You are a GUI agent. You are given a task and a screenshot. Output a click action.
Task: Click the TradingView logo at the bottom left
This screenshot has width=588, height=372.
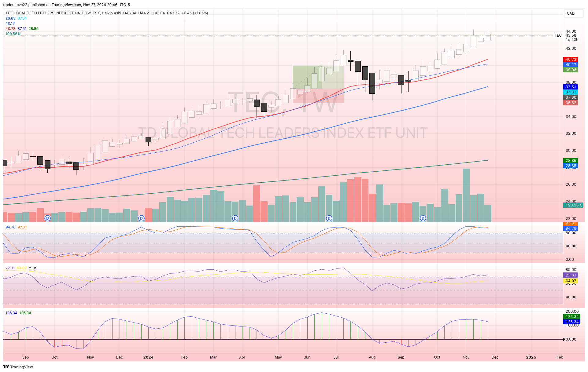[x=18, y=367]
